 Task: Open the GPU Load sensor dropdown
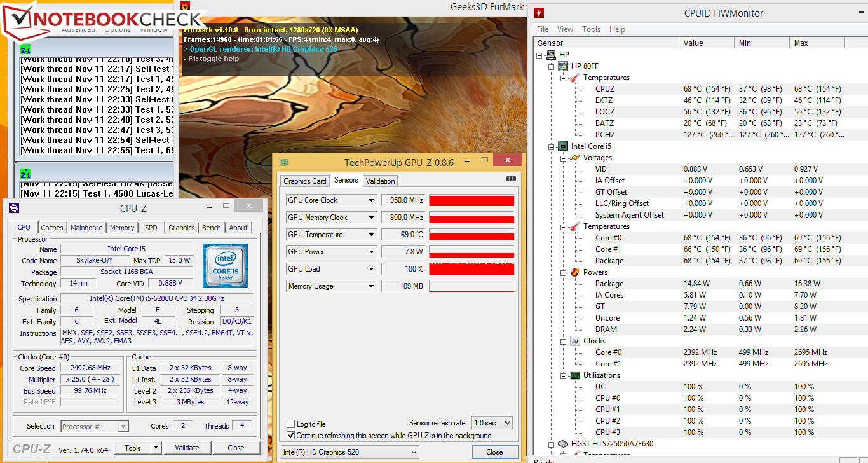tap(372, 269)
